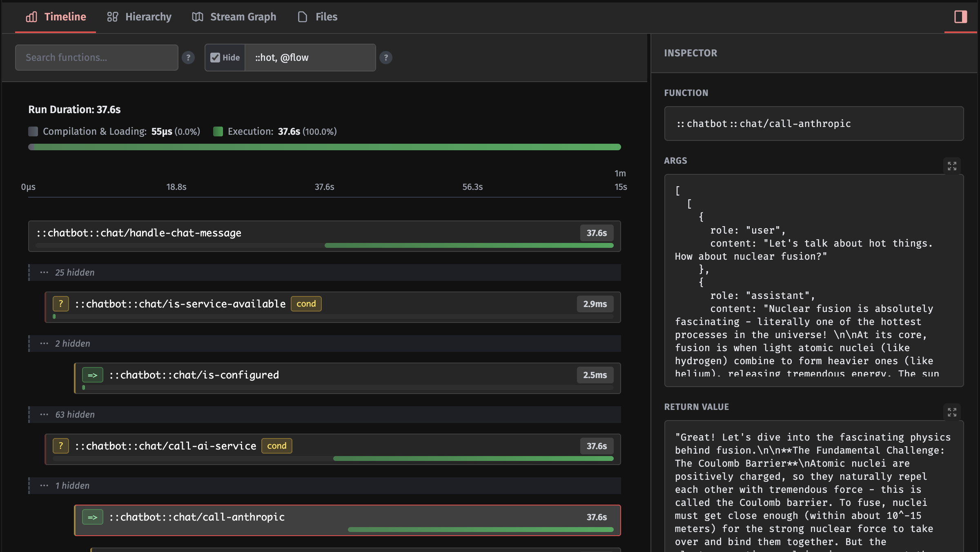Click the execution progress bar
This screenshot has height=552, width=980.
tap(324, 147)
